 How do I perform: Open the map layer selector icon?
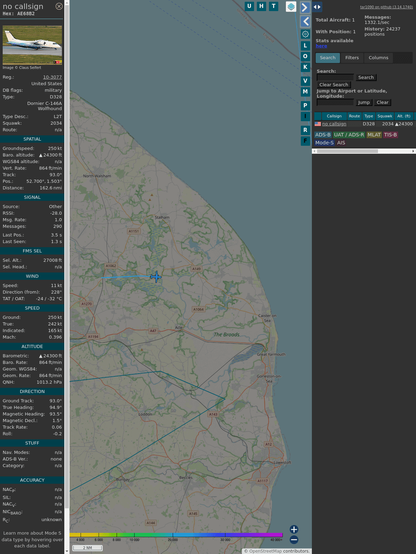coord(291,6)
